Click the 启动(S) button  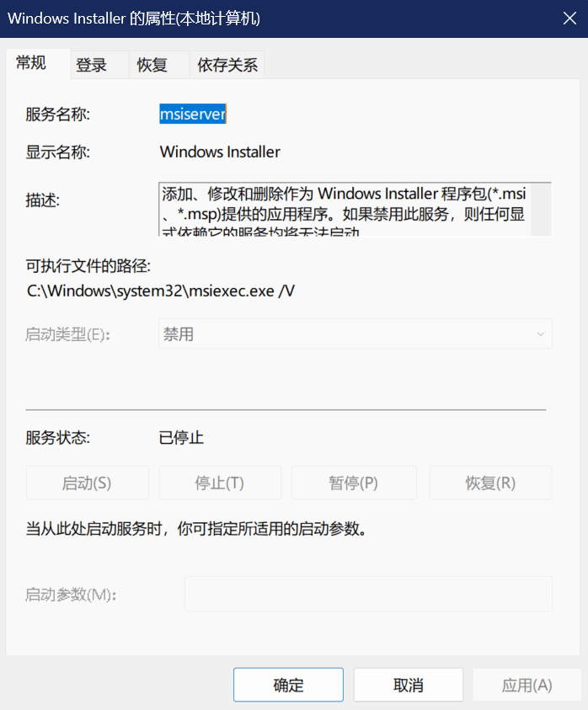[87, 483]
